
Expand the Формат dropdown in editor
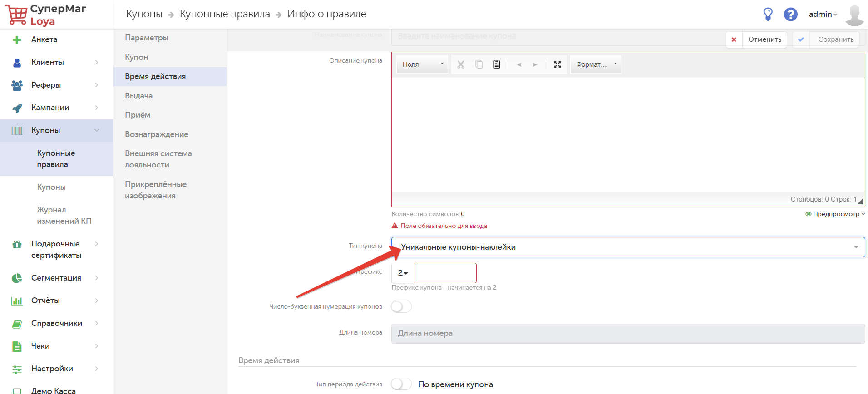596,64
